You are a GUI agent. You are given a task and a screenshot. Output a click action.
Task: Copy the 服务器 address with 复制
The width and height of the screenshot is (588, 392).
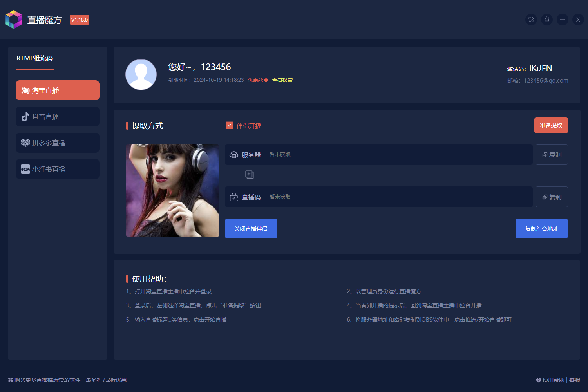(x=552, y=155)
